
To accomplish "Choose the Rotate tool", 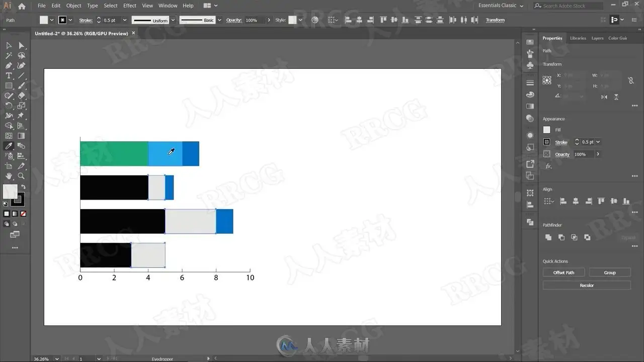I will [9, 106].
